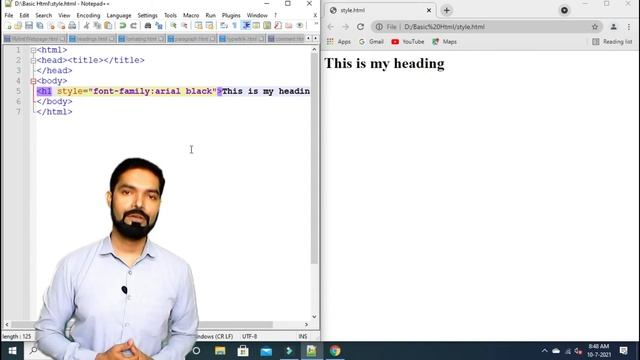Click the New file icon in Notepad++ toolbar
The width and height of the screenshot is (640, 360).
pyautogui.click(x=8, y=26)
